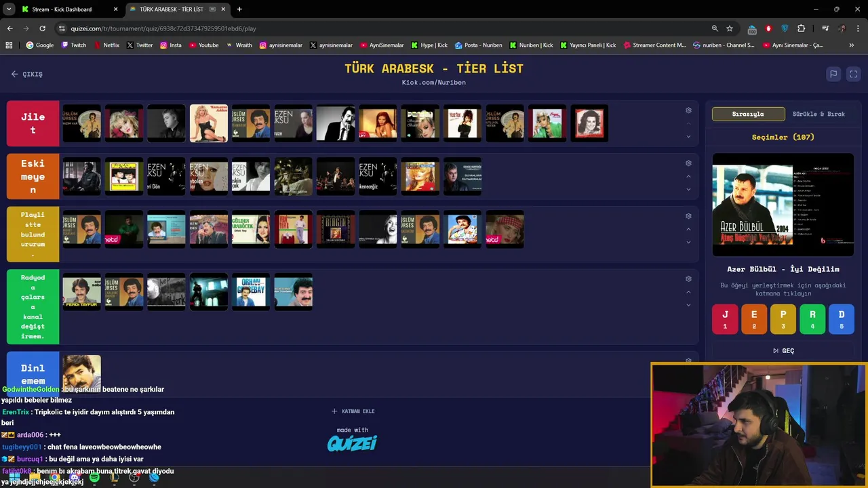
Task: Move the Playlistte tier down
Action: [688, 242]
